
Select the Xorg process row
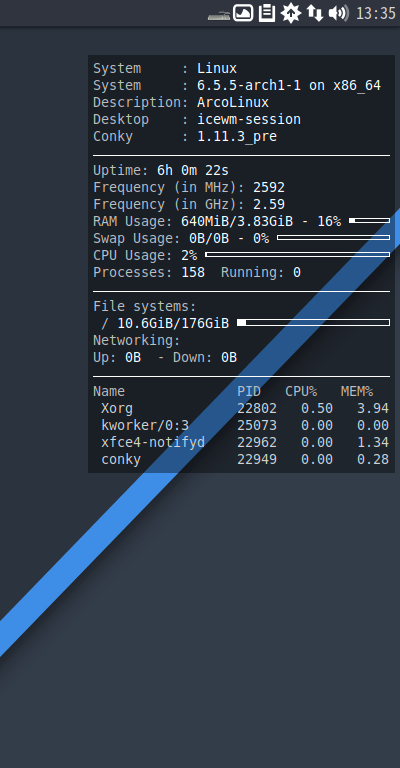click(x=241, y=408)
